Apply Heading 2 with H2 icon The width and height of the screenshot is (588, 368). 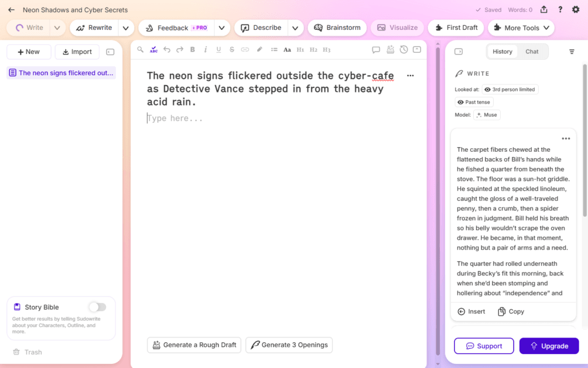coord(314,49)
